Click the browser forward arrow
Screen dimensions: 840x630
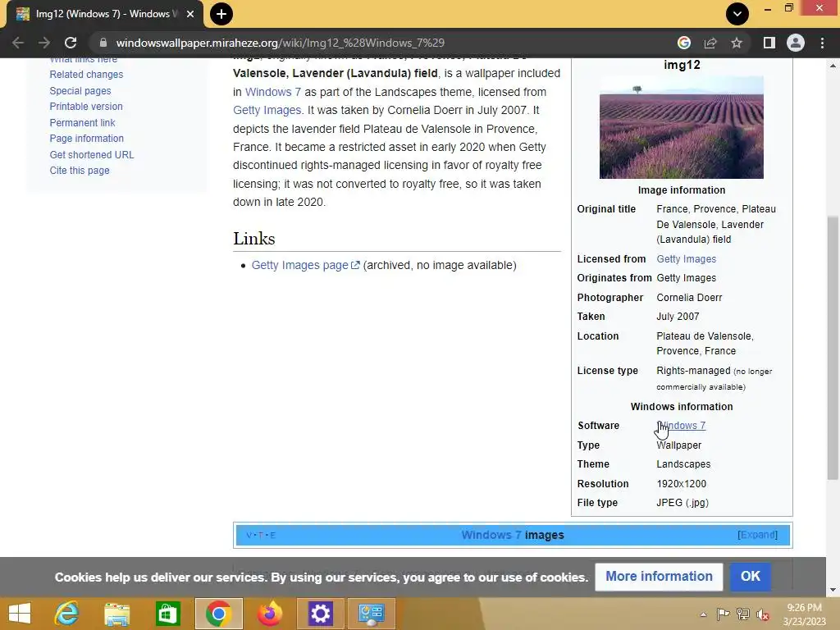coord(44,43)
